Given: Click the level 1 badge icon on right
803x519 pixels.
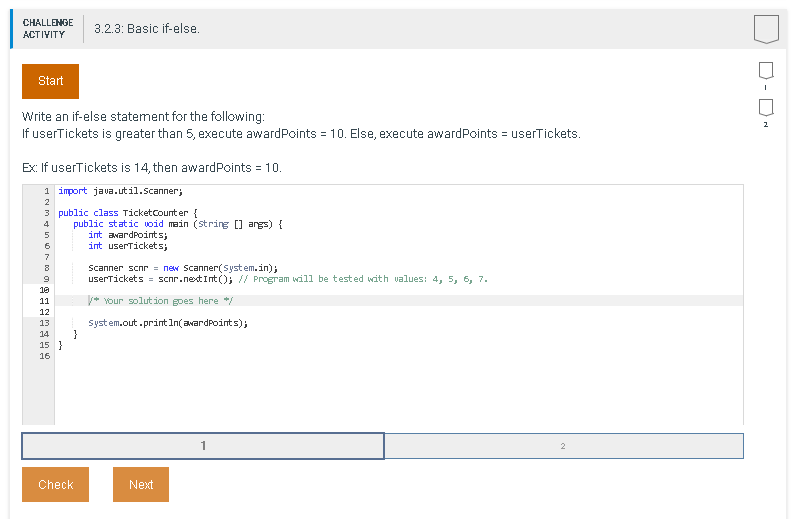Looking at the screenshot, I should (766, 71).
